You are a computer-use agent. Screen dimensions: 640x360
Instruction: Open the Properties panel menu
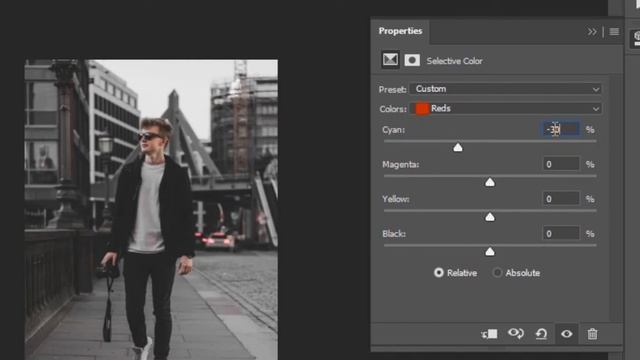614,32
